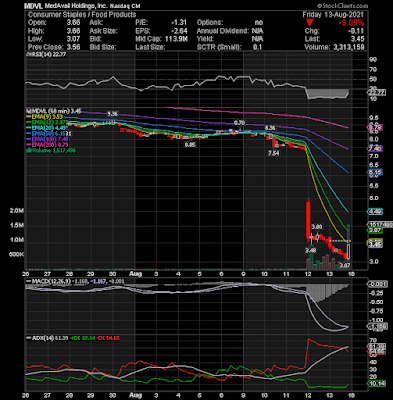Click the green EMA(12) legend line marker
393x400 pixels.
[x=29, y=122]
